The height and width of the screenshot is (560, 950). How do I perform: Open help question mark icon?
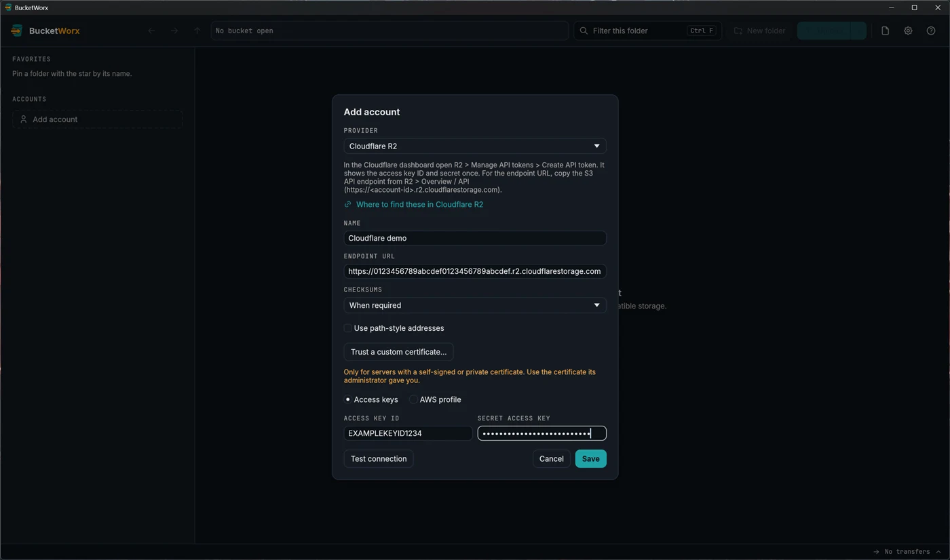[x=931, y=31]
